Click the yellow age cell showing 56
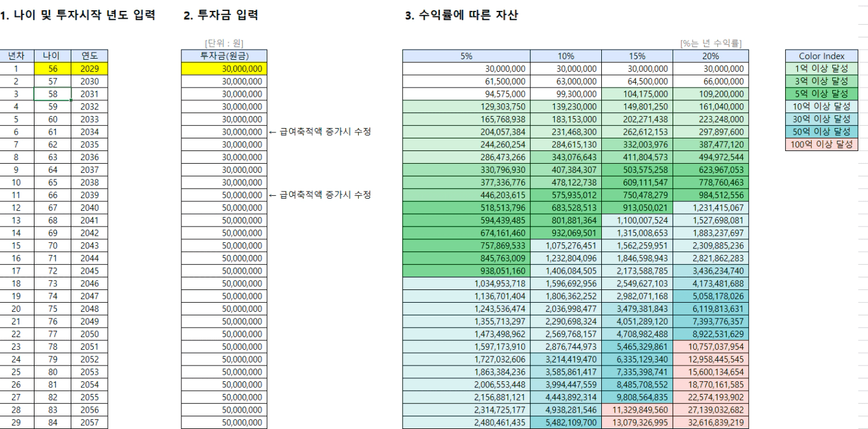Screen dimensions: 868x429 [x=52, y=69]
